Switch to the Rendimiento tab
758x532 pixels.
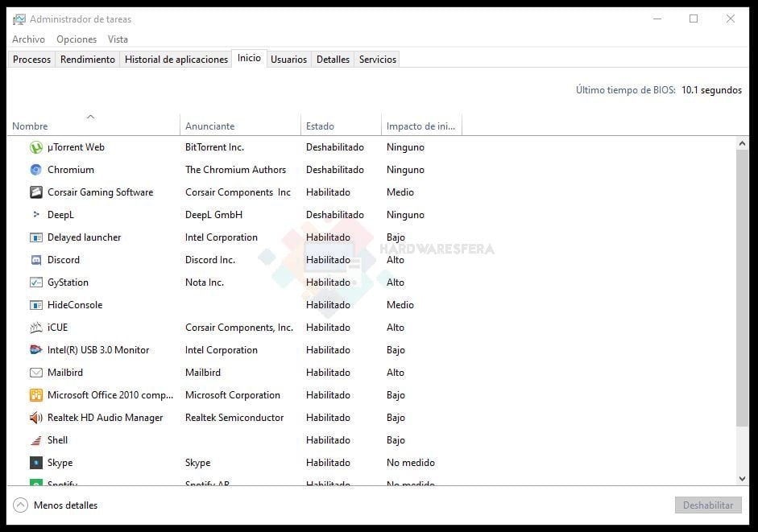pos(88,60)
